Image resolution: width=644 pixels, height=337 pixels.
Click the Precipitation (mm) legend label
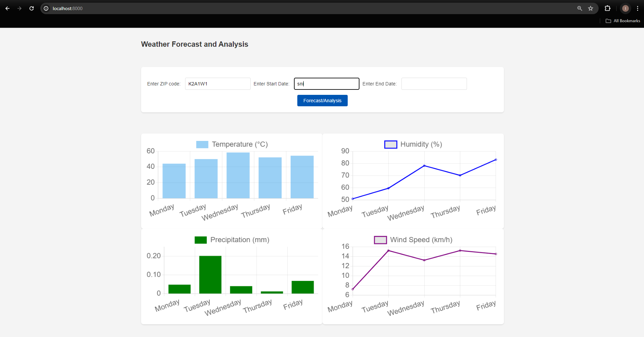pyautogui.click(x=240, y=240)
